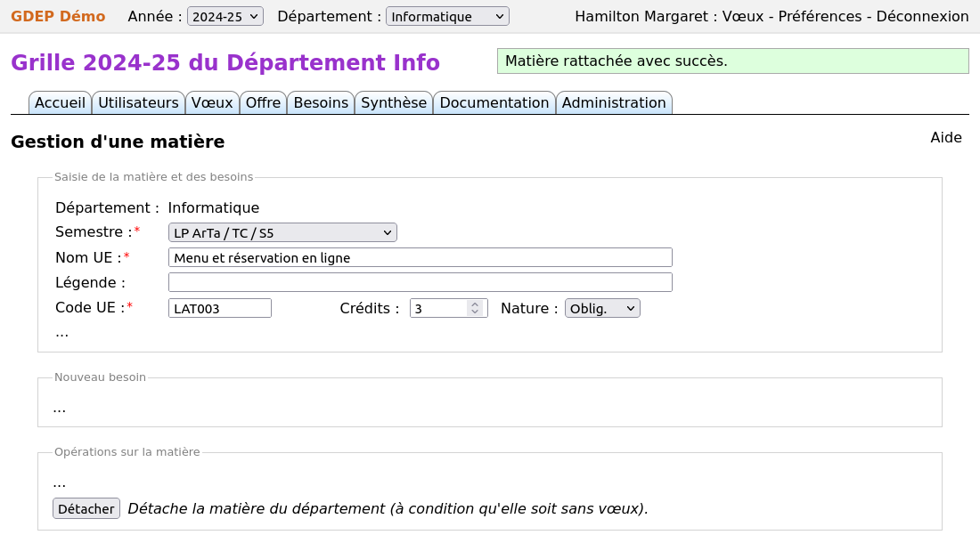Screen dimensions: 980x543
Task: Focus the empty Légende field
Action: [x=420, y=283]
